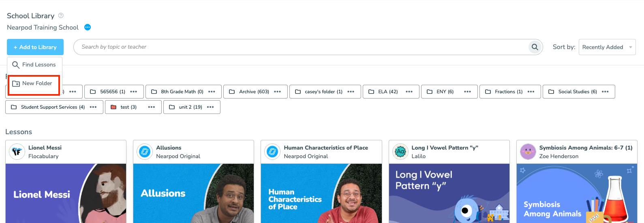644x223 pixels.
Task: Open the blue options icon beside Nearpod Training School
Action: 88,27
